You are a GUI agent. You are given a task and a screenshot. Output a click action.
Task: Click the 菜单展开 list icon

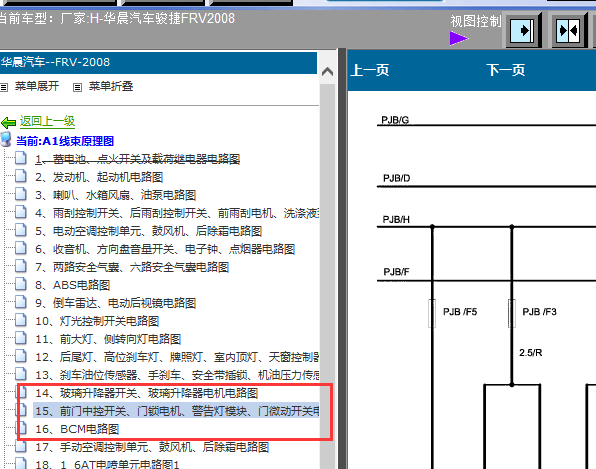coord(4,87)
